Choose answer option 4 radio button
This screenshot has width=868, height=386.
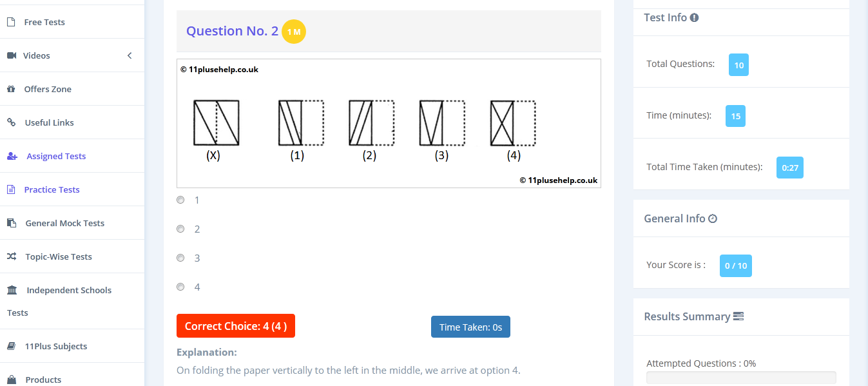tap(180, 287)
